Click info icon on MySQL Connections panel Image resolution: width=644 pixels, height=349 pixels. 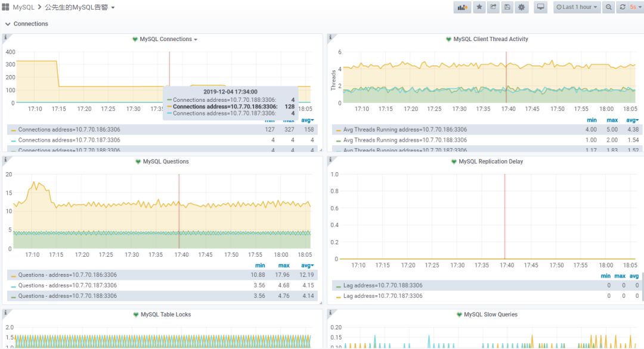coord(5,38)
